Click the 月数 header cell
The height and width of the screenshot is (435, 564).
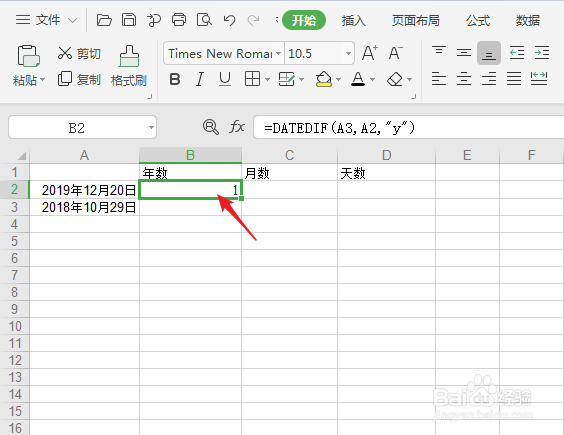point(290,173)
